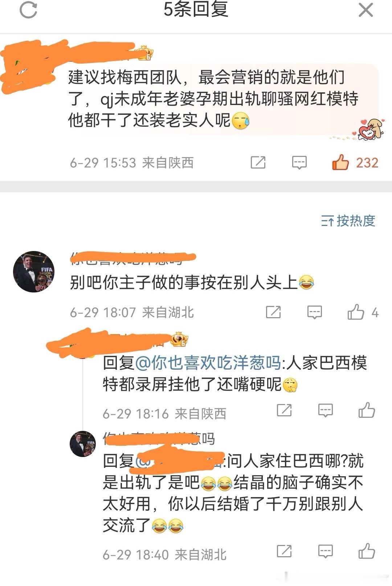Like the 6-29 18:16 reply from 陕西
The height and width of the screenshot is (586, 392).
tap(367, 410)
